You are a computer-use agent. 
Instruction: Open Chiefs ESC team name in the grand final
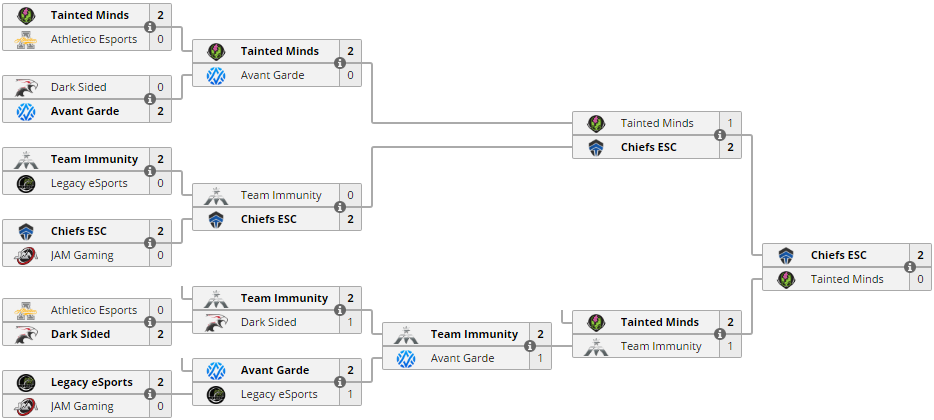pyautogui.click(x=838, y=255)
